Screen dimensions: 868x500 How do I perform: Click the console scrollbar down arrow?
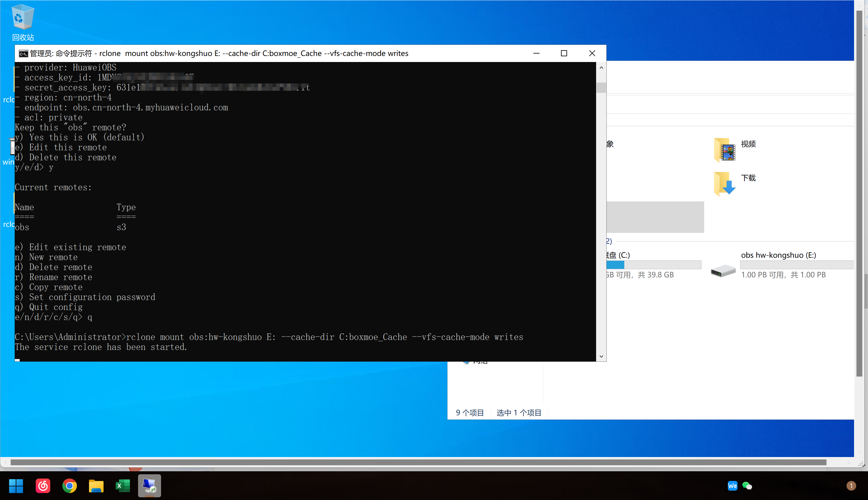[x=601, y=356]
